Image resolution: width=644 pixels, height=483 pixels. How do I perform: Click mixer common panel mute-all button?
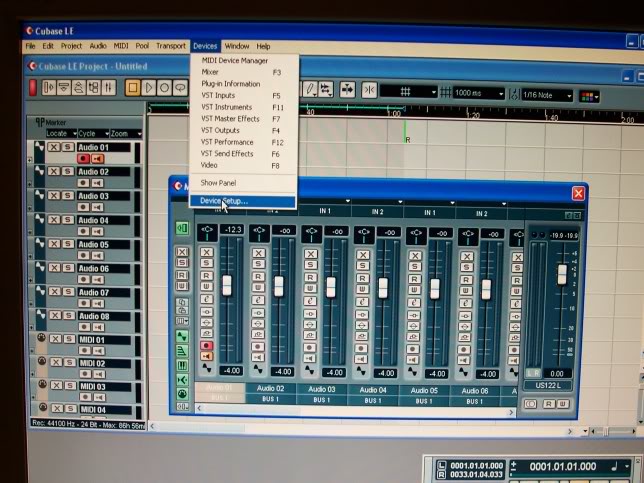(x=182, y=252)
